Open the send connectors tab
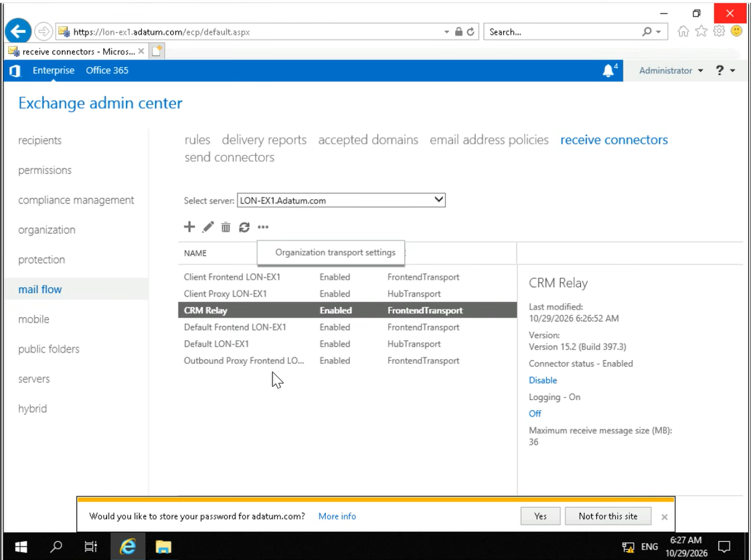 tap(230, 157)
